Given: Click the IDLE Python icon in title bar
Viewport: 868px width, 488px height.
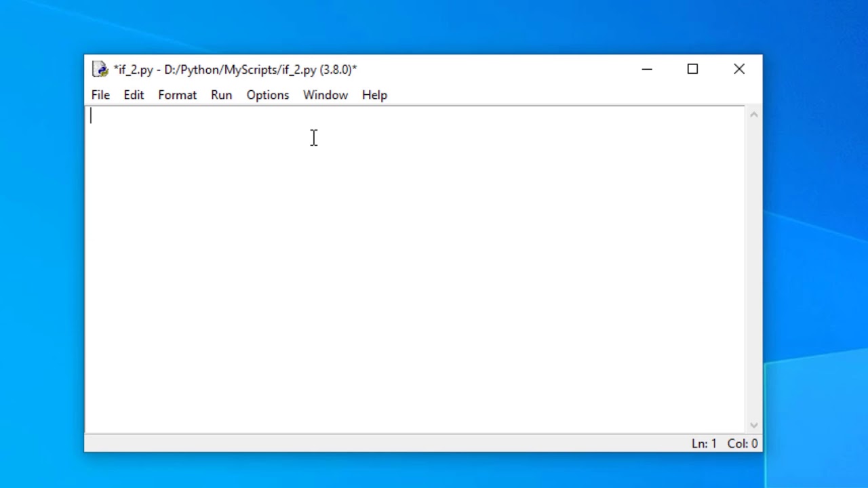Looking at the screenshot, I should pyautogui.click(x=100, y=69).
